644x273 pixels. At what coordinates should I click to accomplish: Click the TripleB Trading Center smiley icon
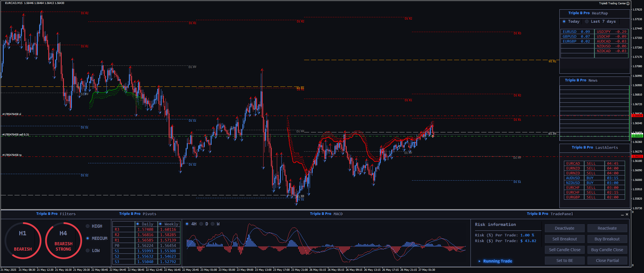(628, 3)
